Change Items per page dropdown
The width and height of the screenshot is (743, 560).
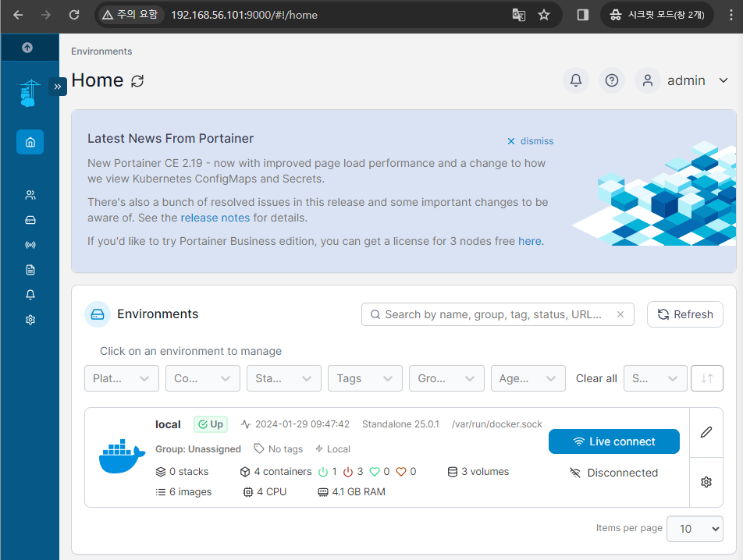[695, 529]
